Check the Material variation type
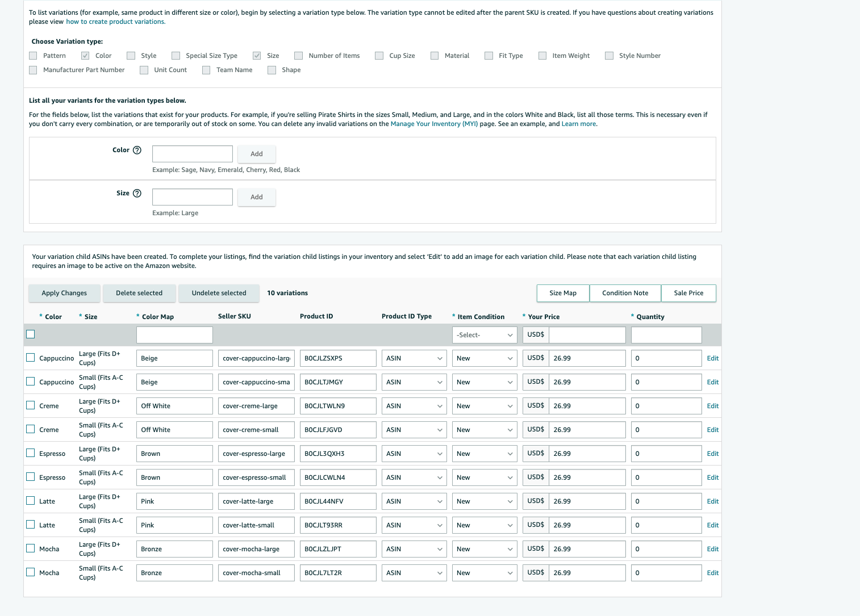860x616 pixels. [x=435, y=56]
